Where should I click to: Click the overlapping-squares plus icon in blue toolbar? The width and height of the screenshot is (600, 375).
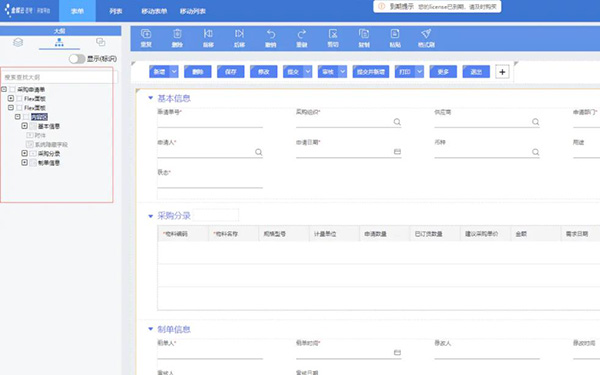click(146, 34)
